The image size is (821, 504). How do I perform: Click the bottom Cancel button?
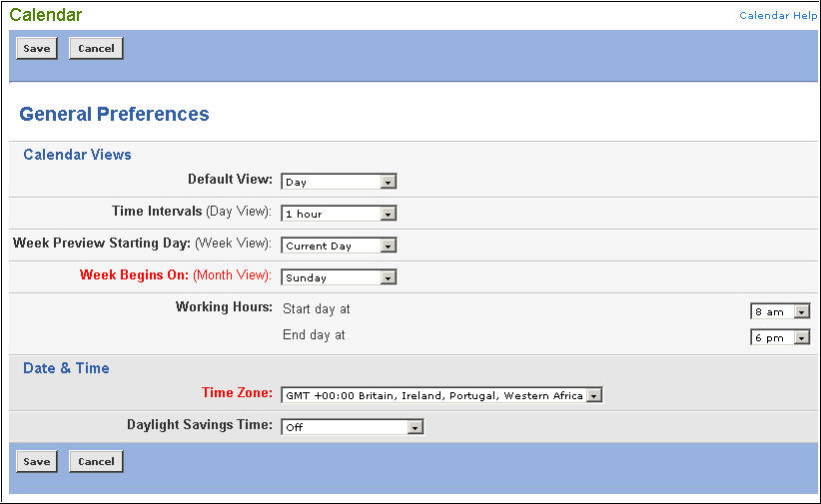(96, 462)
